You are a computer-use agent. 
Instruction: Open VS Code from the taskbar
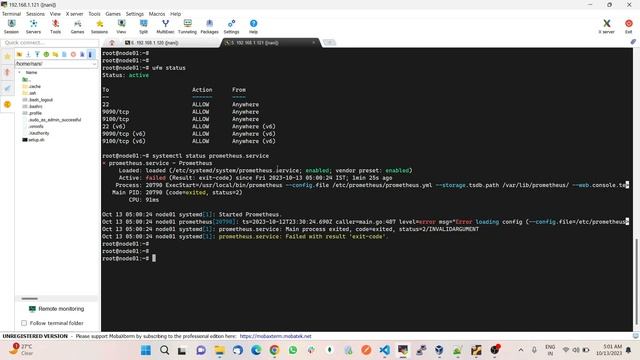coord(384,350)
